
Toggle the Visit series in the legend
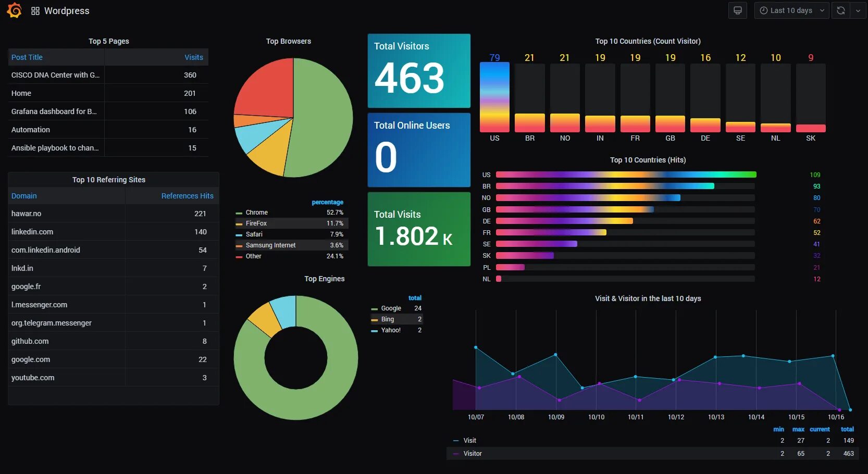pos(469,440)
